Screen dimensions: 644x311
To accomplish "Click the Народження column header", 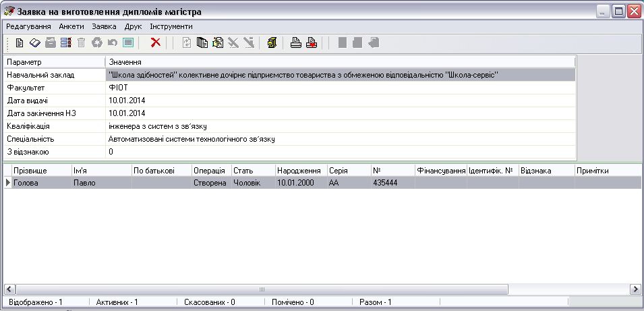I will [x=301, y=171].
